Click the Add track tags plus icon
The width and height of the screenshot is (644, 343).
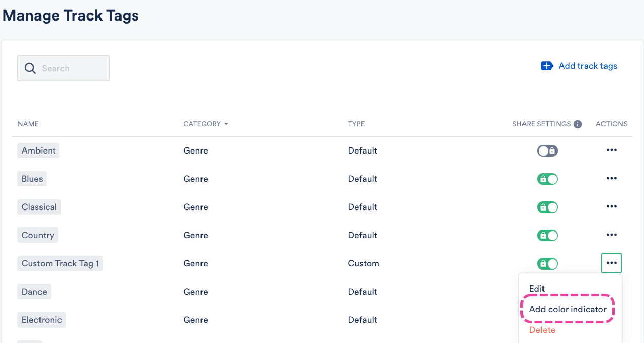pos(547,66)
